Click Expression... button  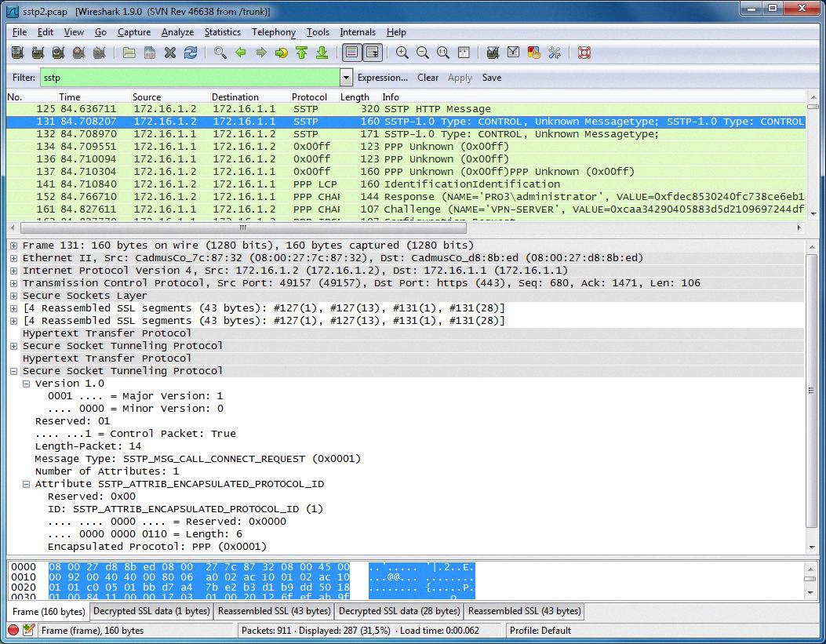pos(383,78)
